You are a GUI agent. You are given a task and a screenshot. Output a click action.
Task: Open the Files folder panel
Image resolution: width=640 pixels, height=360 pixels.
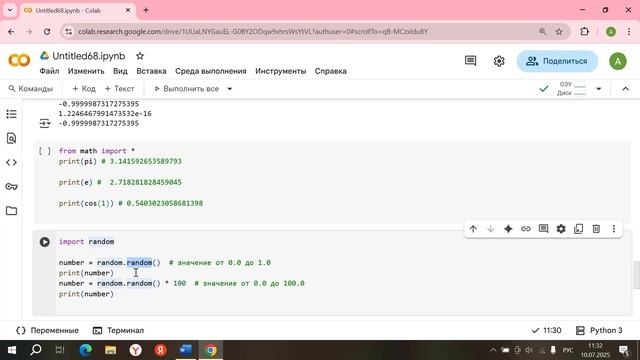click(x=11, y=211)
